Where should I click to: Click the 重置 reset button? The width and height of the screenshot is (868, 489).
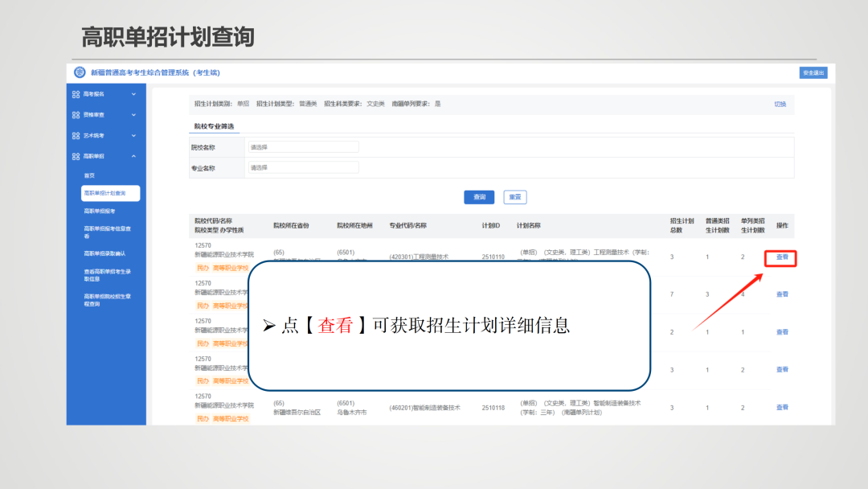(x=514, y=197)
